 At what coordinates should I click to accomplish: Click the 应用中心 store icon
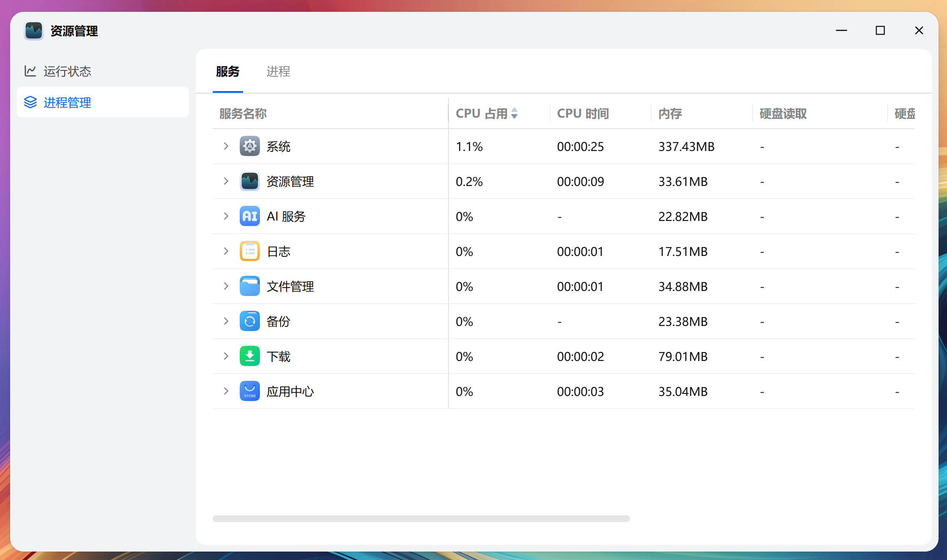(249, 391)
